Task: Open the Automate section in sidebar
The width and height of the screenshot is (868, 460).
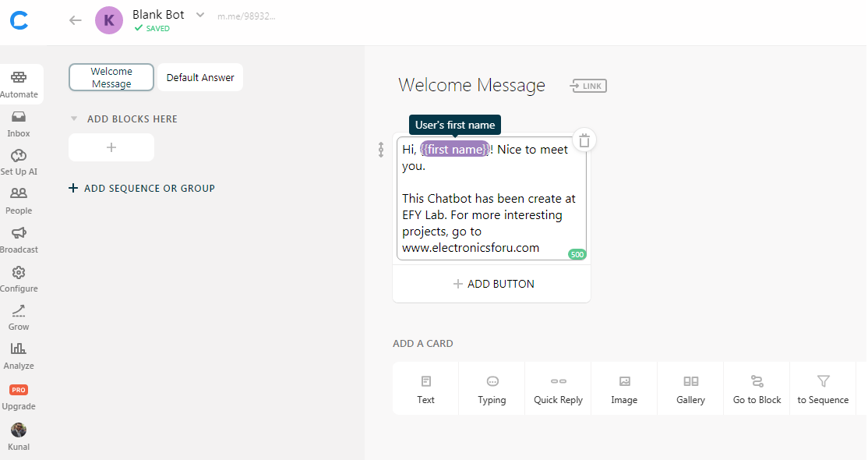Action: pos(19,84)
